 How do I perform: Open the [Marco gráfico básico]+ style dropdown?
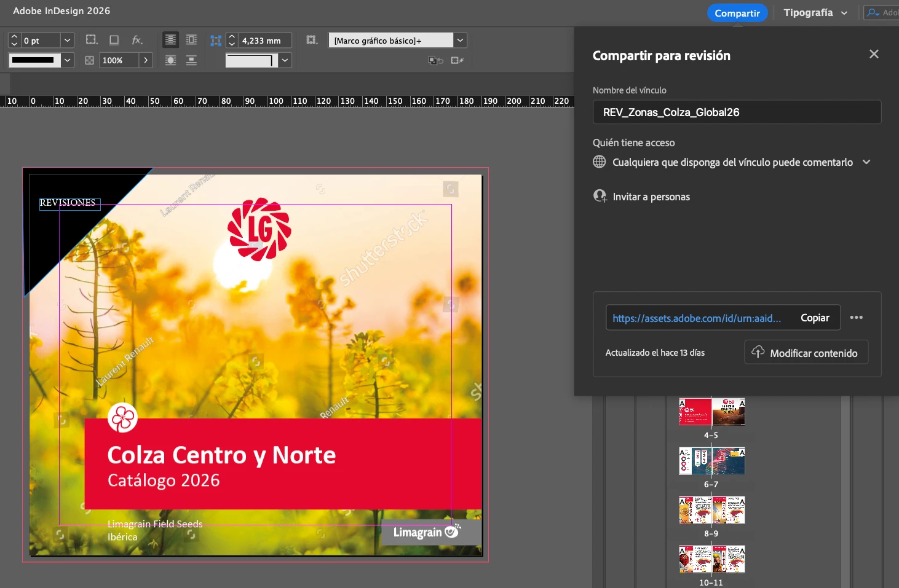click(x=460, y=41)
